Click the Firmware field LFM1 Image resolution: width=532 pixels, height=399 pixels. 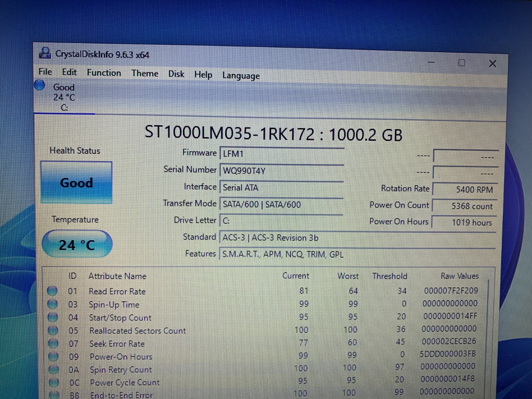pyautogui.click(x=282, y=154)
